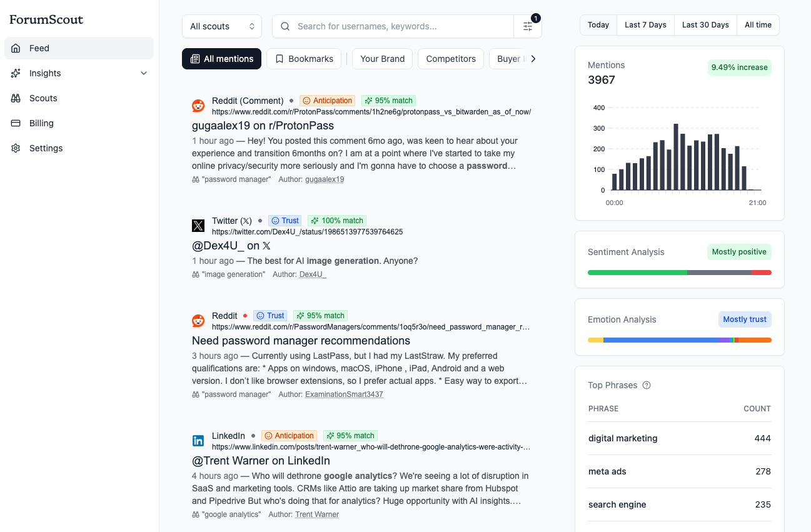Open the Scouts page from the sidebar

coord(15,98)
